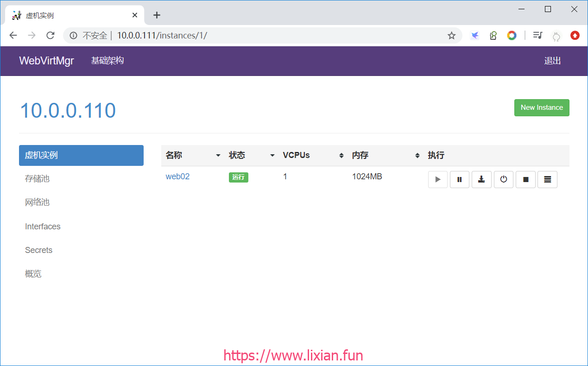The image size is (588, 366).
Task: Click the 执行 column header
Action: pyautogui.click(x=436, y=156)
